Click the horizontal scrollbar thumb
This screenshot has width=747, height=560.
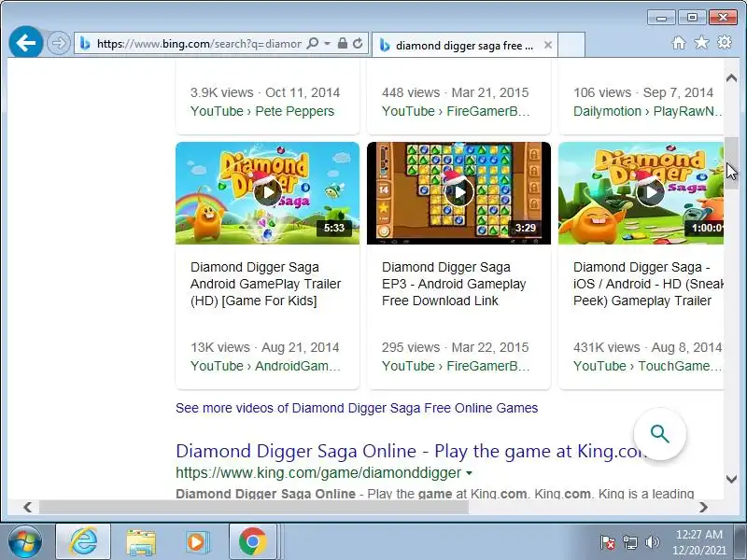coord(253,507)
